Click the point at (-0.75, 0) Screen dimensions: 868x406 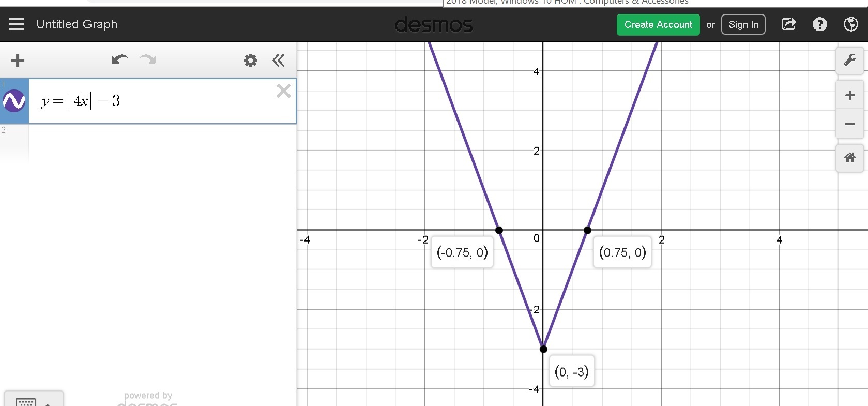coord(499,230)
